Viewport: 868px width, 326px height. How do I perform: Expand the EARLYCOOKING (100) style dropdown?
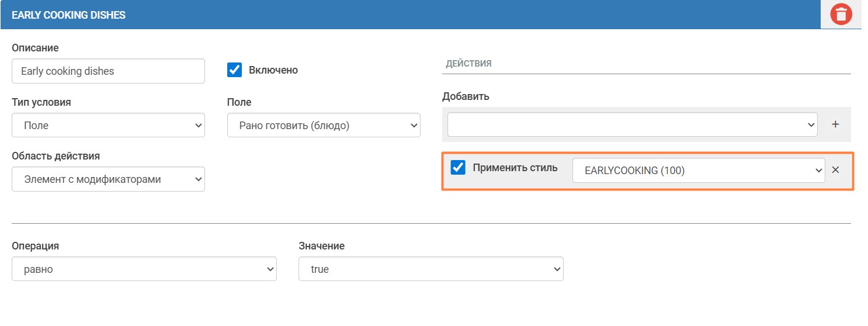click(x=698, y=171)
